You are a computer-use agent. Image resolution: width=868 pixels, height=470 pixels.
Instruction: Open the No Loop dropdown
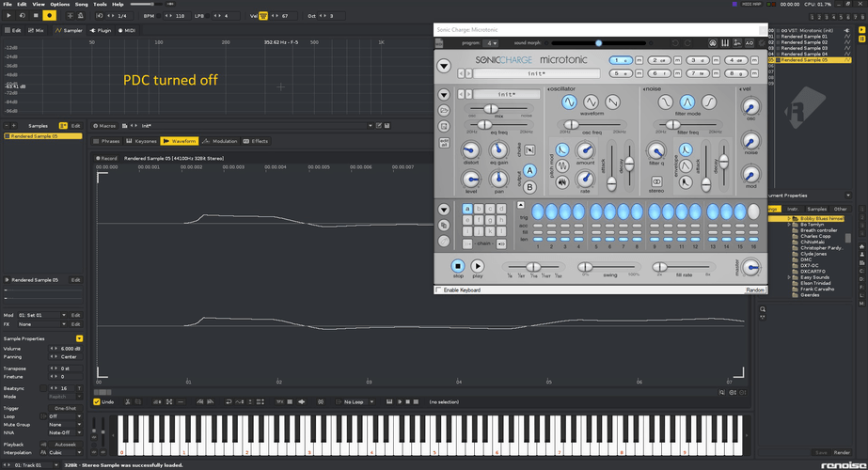coord(355,402)
